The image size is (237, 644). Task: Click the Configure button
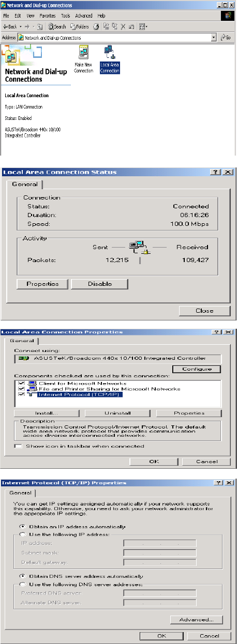pyautogui.click(x=194, y=369)
